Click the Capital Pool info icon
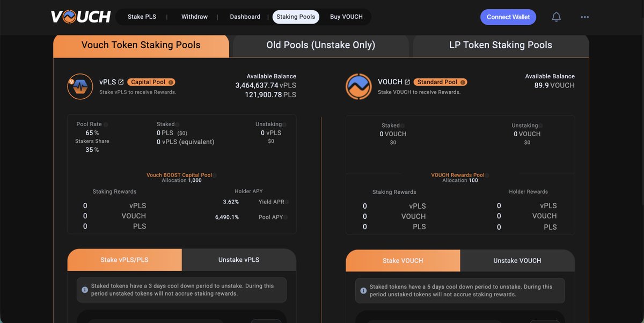 (171, 82)
